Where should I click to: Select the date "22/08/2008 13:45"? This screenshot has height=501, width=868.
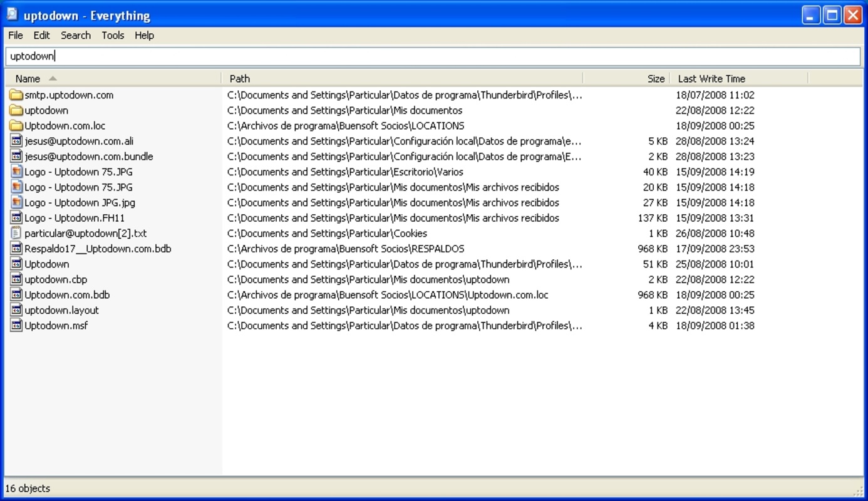coord(715,310)
